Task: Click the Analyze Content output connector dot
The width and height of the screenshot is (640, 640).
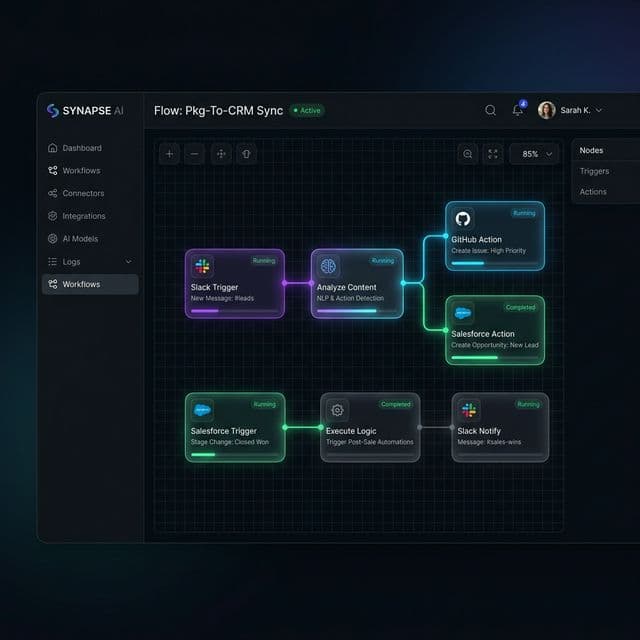Action: point(403,283)
